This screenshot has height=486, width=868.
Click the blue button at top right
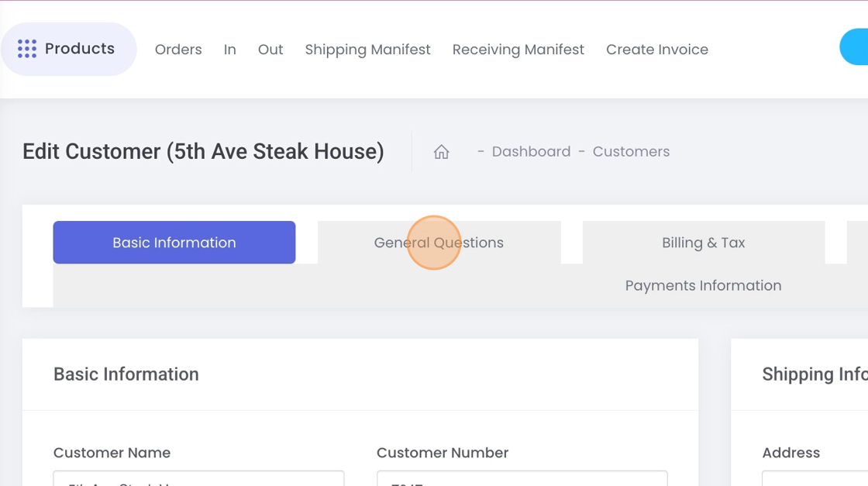click(855, 48)
